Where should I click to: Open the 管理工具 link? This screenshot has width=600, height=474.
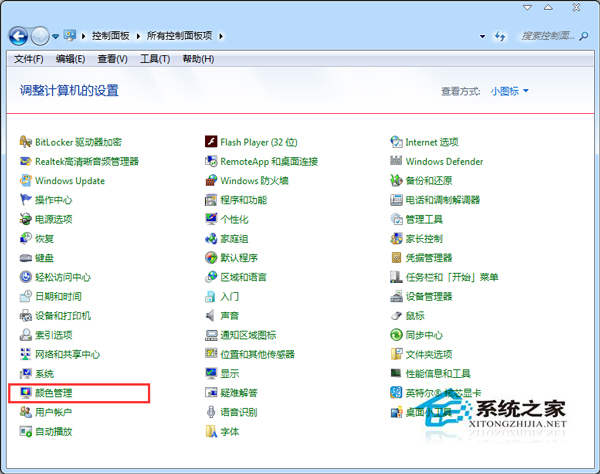click(424, 219)
